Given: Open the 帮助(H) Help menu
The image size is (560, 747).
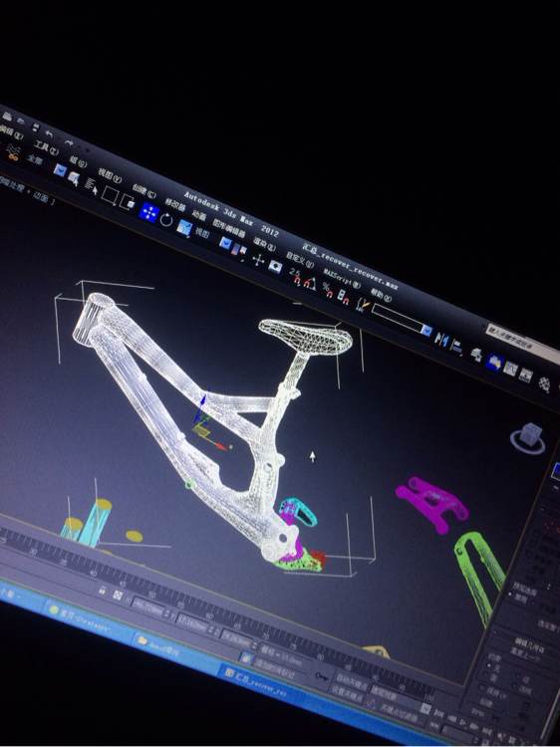Looking at the screenshot, I should [x=382, y=296].
